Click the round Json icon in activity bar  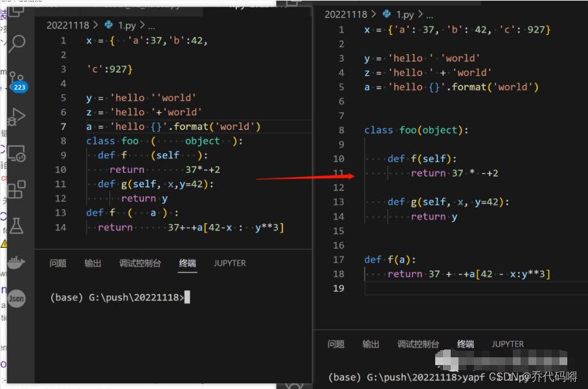(x=17, y=298)
